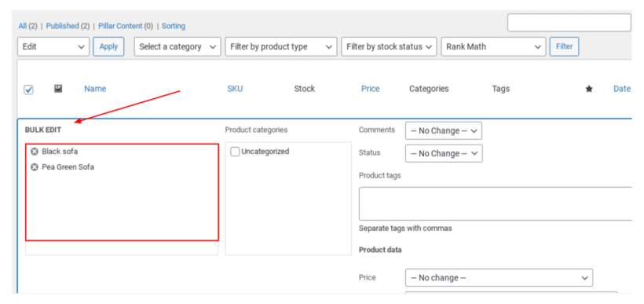Open the Edit bulk actions dropdown

(53, 47)
